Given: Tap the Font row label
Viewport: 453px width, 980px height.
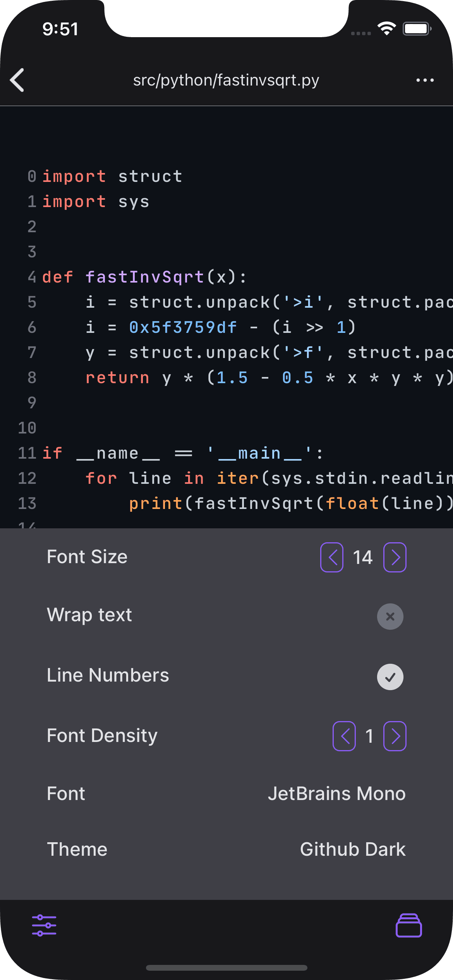Looking at the screenshot, I should pyautogui.click(x=66, y=794).
